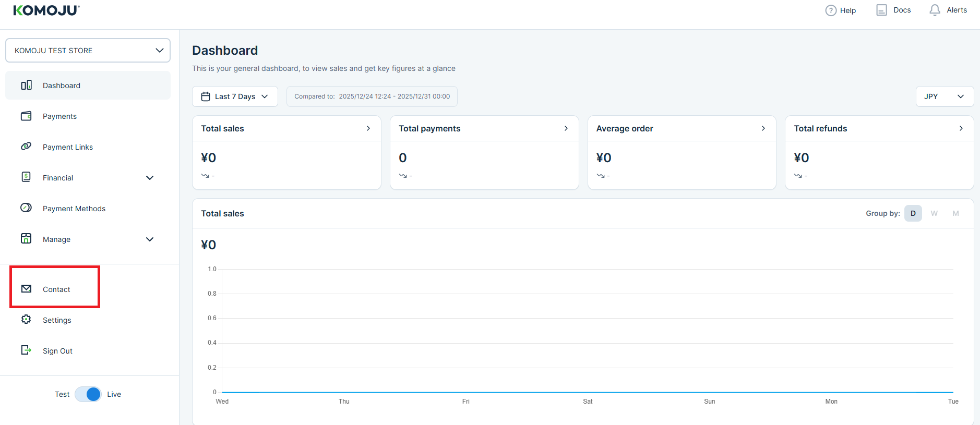Open the Last 7 Days date dropdown
The width and height of the screenshot is (980, 425).
pos(235,96)
